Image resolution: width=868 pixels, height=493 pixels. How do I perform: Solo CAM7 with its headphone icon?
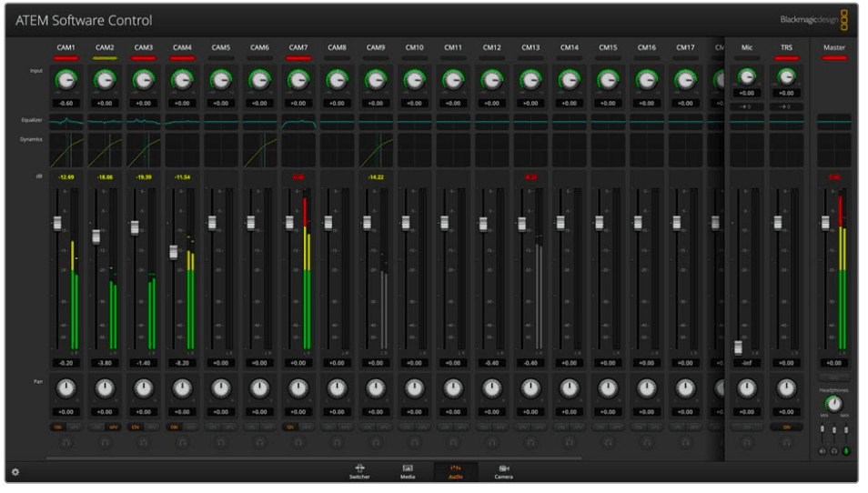point(298,442)
